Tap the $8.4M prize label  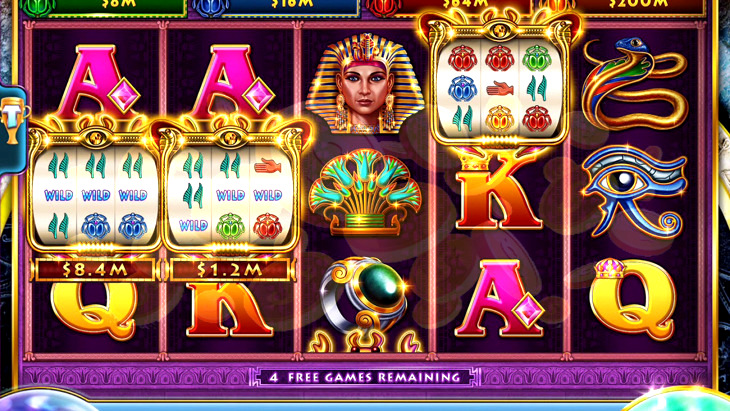click(x=95, y=270)
